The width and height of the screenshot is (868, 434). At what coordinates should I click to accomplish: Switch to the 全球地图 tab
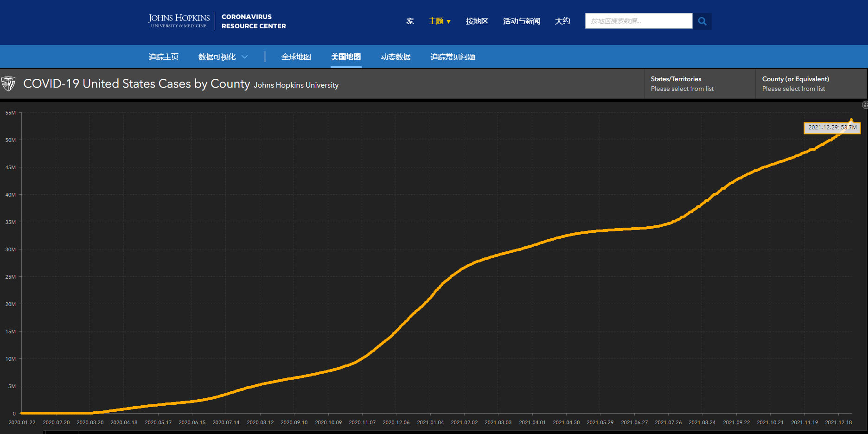296,57
